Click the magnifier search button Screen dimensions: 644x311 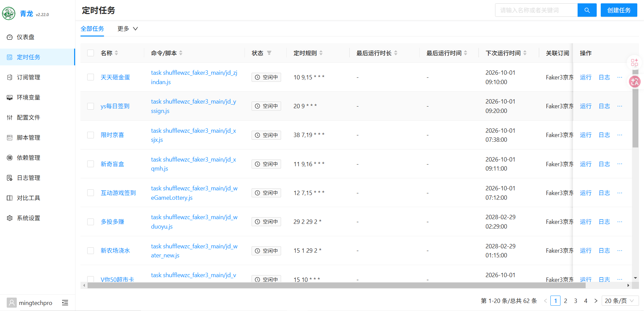tap(587, 10)
